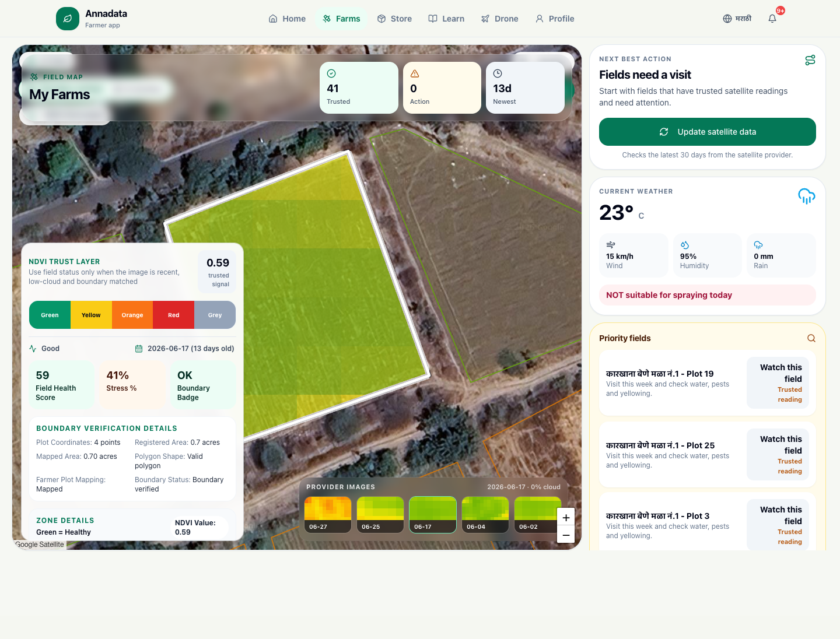Screen dimensions: 840x639
Task: Open the Farms nav tab
Action: tap(342, 19)
